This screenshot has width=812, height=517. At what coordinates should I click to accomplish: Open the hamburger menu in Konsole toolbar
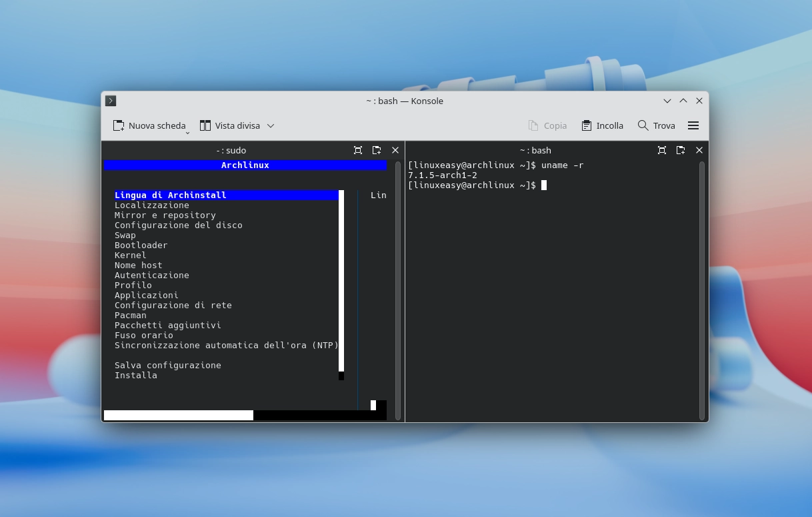(x=693, y=125)
